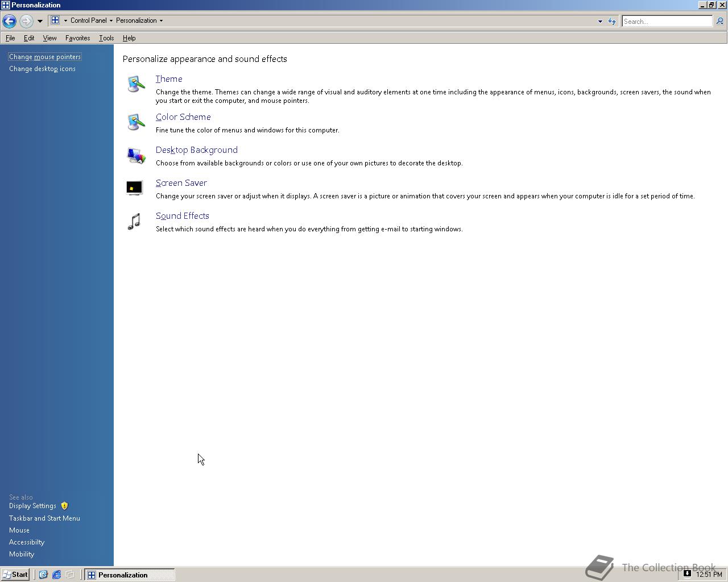Click in the Search input field

(667, 21)
